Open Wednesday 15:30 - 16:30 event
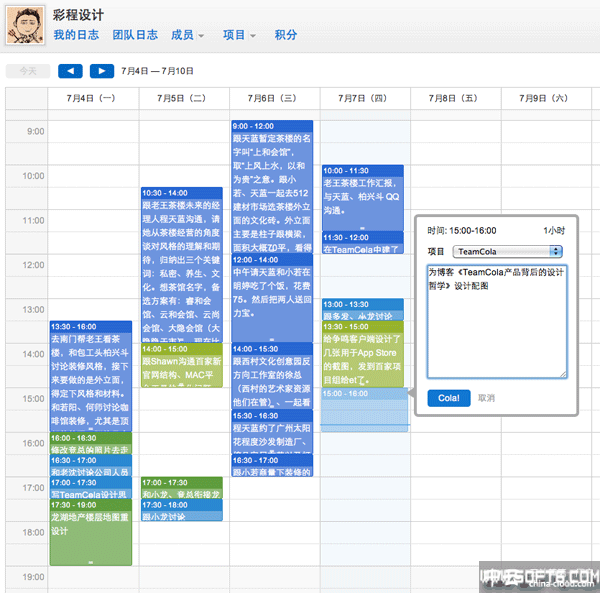Screen dimensions: 600x593 (x=272, y=432)
